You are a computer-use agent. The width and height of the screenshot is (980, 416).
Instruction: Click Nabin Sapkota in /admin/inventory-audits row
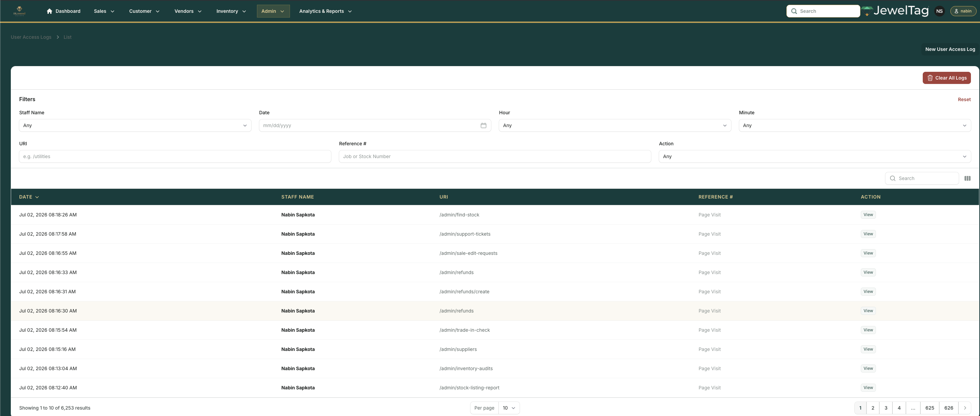coord(298,368)
